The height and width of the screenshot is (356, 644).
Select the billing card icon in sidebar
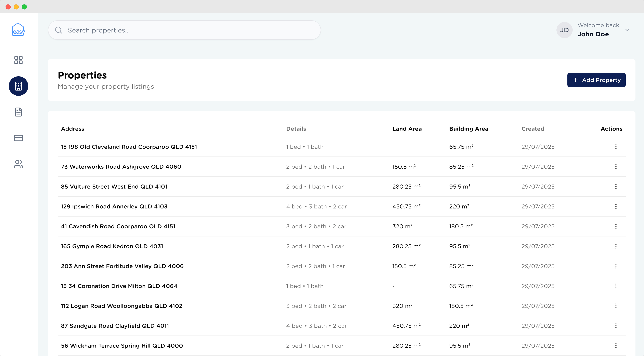point(18,138)
